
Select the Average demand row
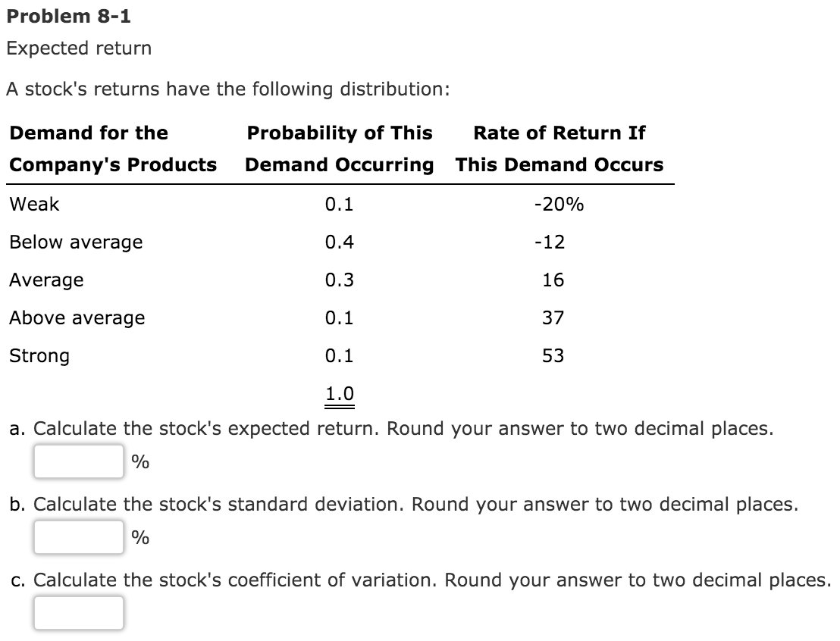tap(45, 280)
